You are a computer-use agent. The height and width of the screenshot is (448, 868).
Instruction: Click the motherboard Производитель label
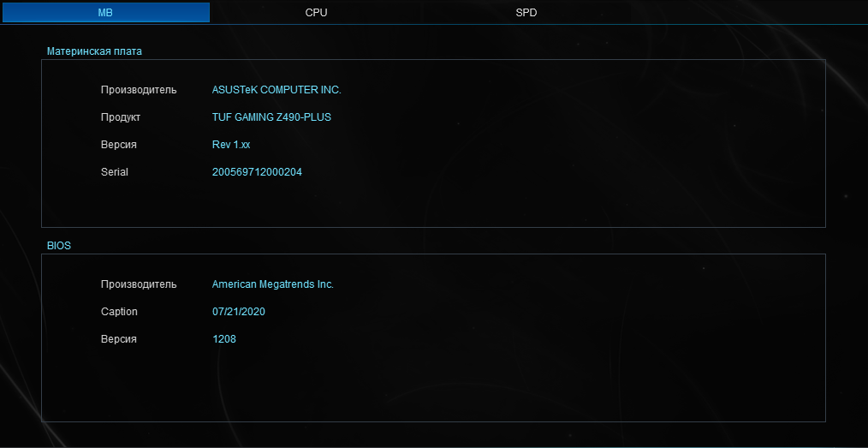tap(139, 90)
